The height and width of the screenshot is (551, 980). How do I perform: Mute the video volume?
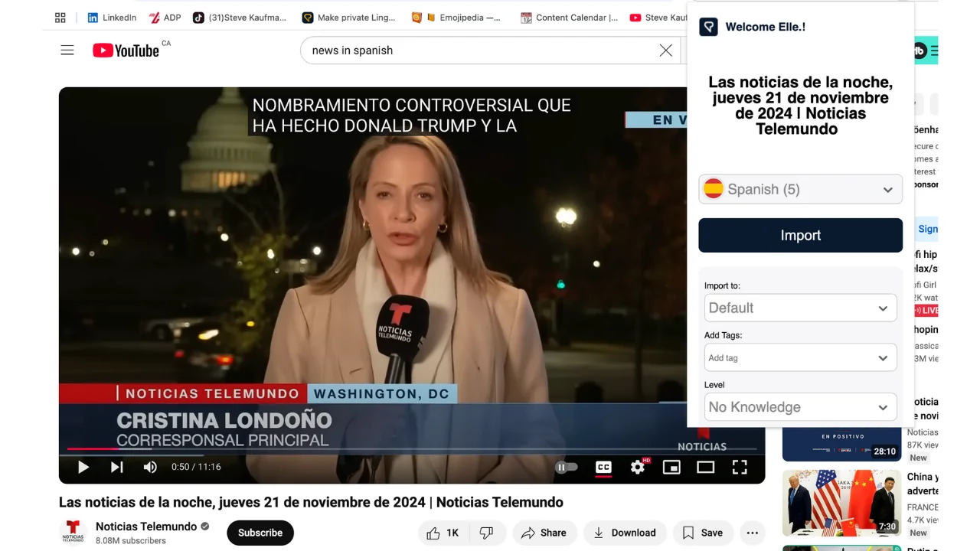coord(150,467)
